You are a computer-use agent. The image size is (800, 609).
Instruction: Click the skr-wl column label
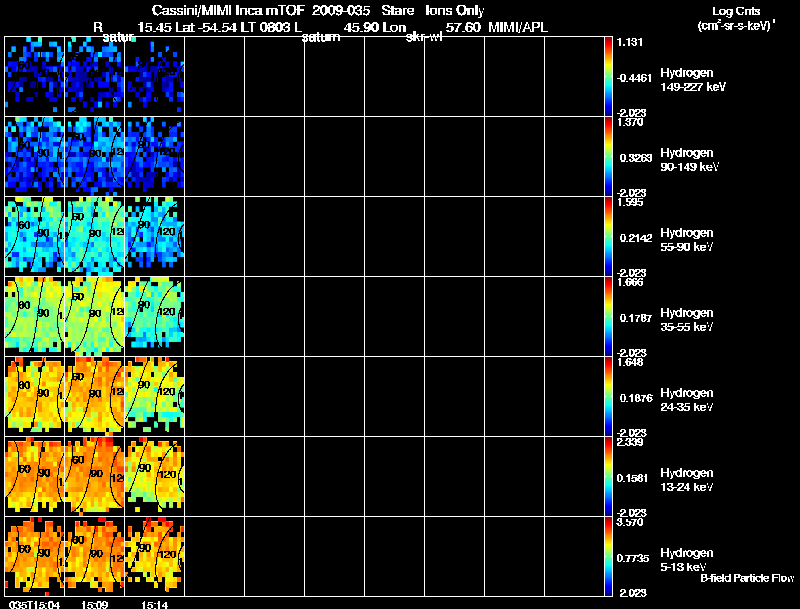click(425, 37)
